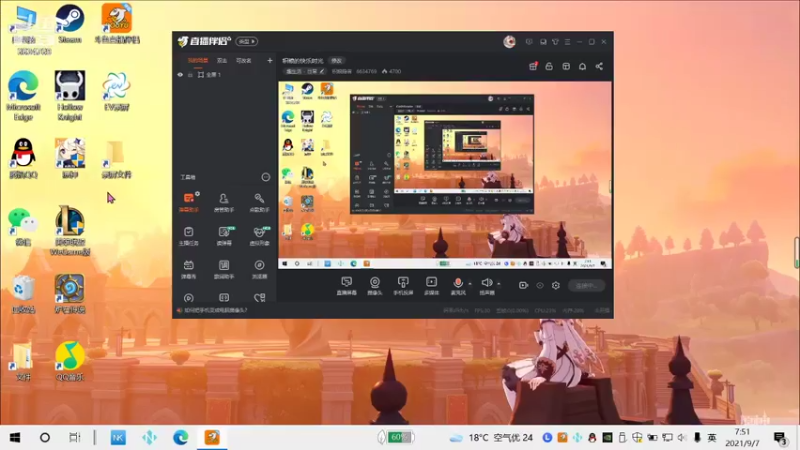800x450 pixels.
Task: Add a 手机投屏 phone mirroring source
Action: [403, 286]
